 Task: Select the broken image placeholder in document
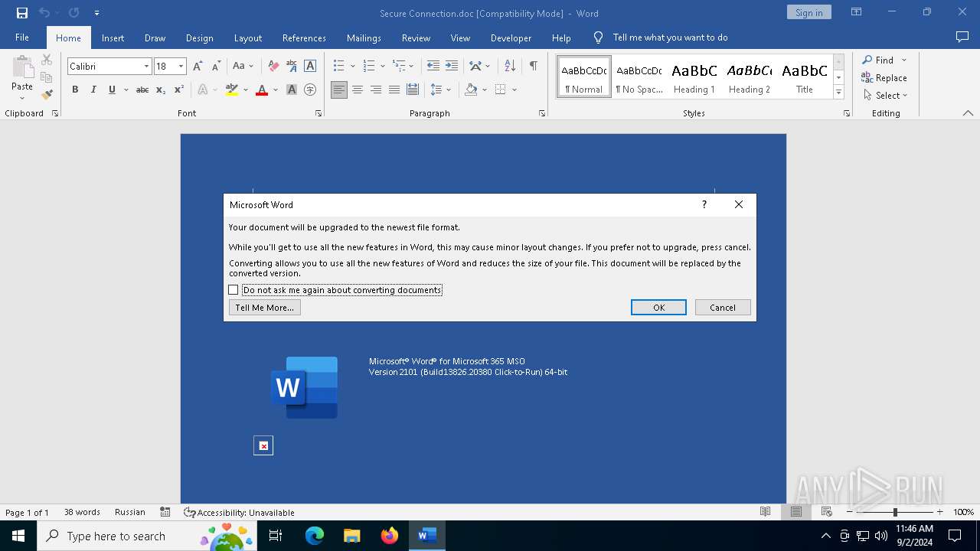coord(263,445)
